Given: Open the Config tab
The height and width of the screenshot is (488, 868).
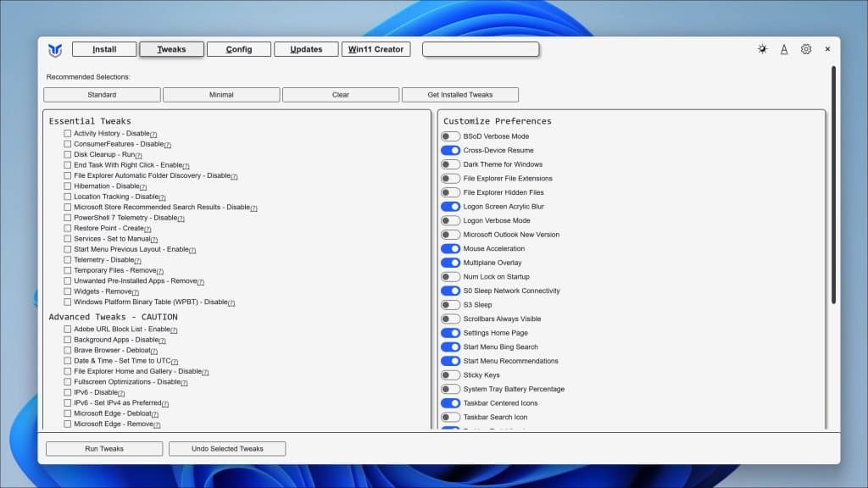Looking at the screenshot, I should click(238, 49).
